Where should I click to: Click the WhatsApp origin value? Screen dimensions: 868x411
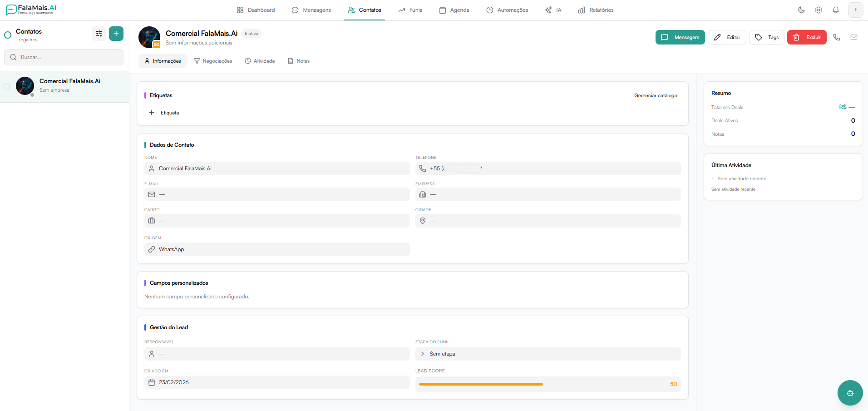click(x=171, y=249)
